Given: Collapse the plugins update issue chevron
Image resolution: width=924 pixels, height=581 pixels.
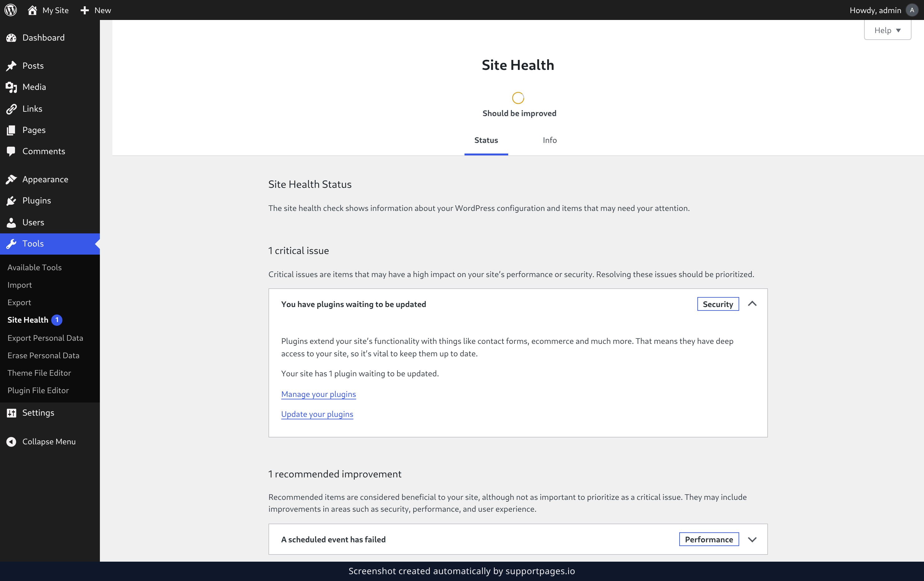Looking at the screenshot, I should [x=752, y=304].
